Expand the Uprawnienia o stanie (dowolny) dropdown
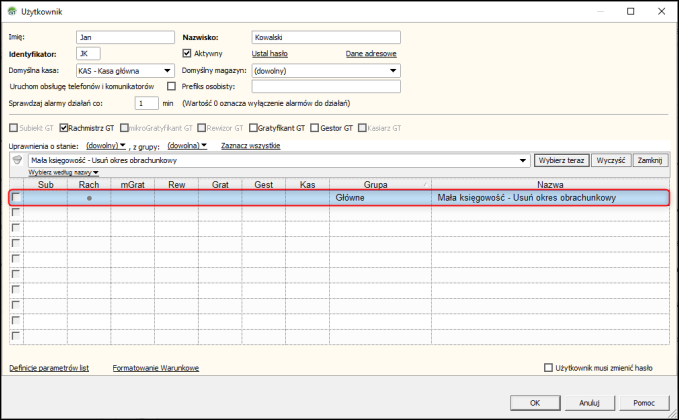Screen dimensions: 679x420 click(x=106, y=145)
